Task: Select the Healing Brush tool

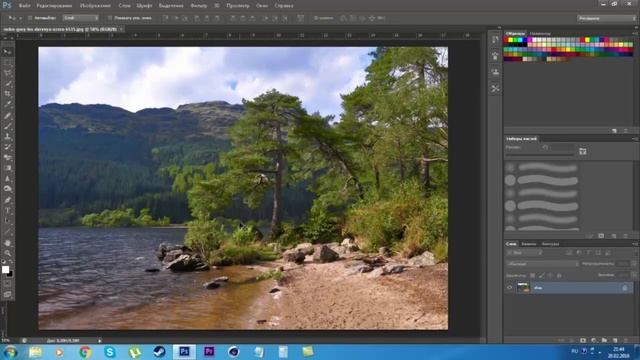Action: point(7,116)
